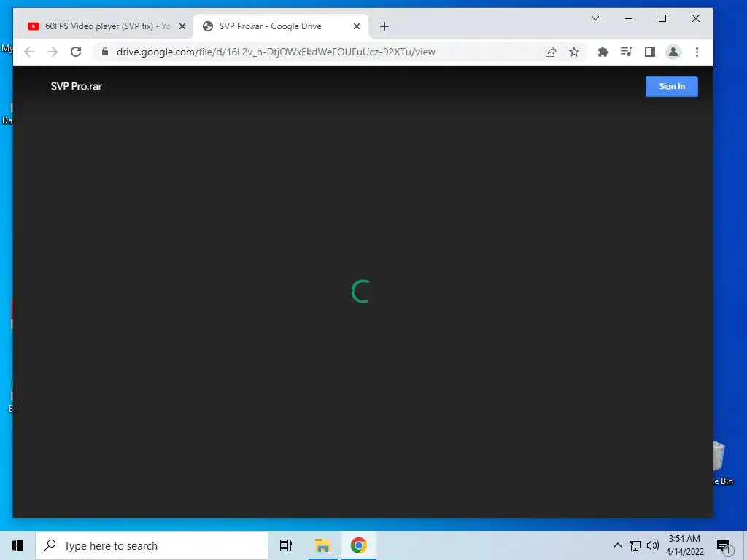Open Chrome extensions puzzle menu
This screenshot has width=747, height=560.
603,52
